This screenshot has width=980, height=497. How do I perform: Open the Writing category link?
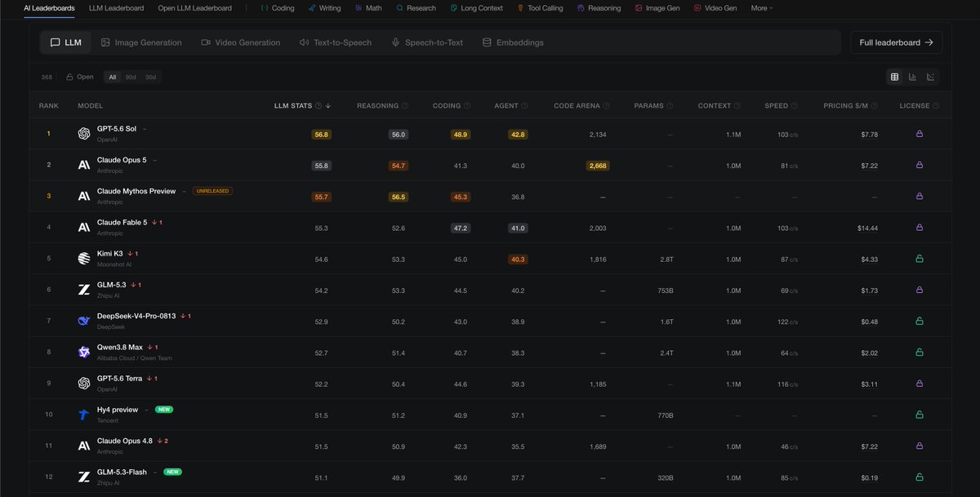coord(325,8)
